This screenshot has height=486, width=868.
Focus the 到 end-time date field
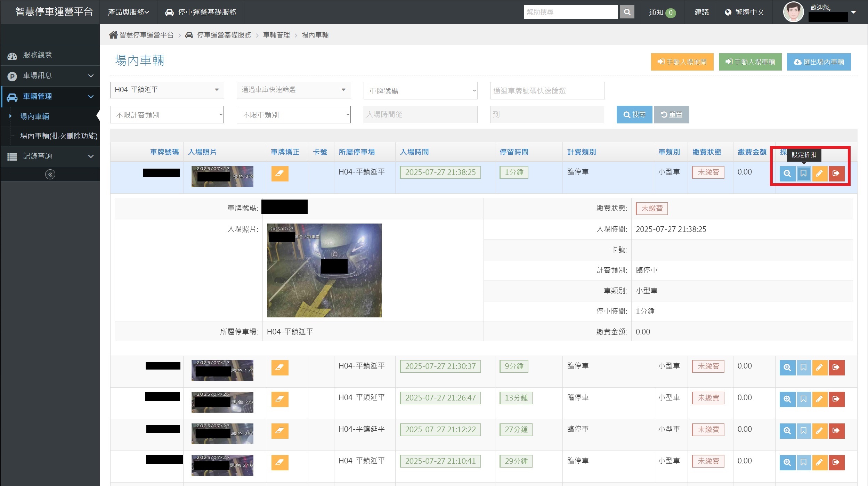547,114
